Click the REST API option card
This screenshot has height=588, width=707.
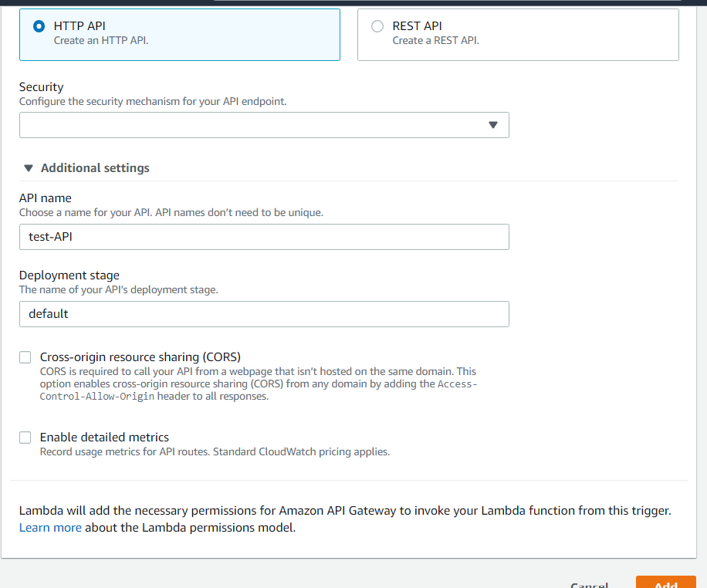tap(518, 35)
